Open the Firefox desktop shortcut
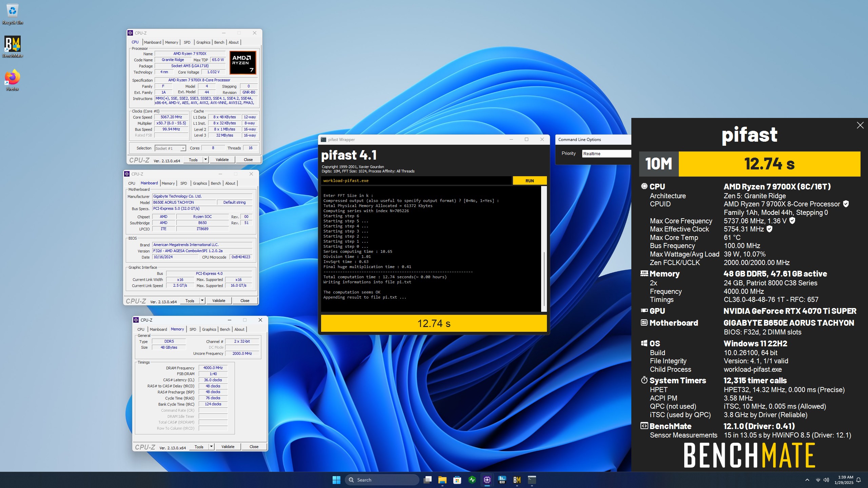The width and height of the screenshot is (868, 488). 13,80
